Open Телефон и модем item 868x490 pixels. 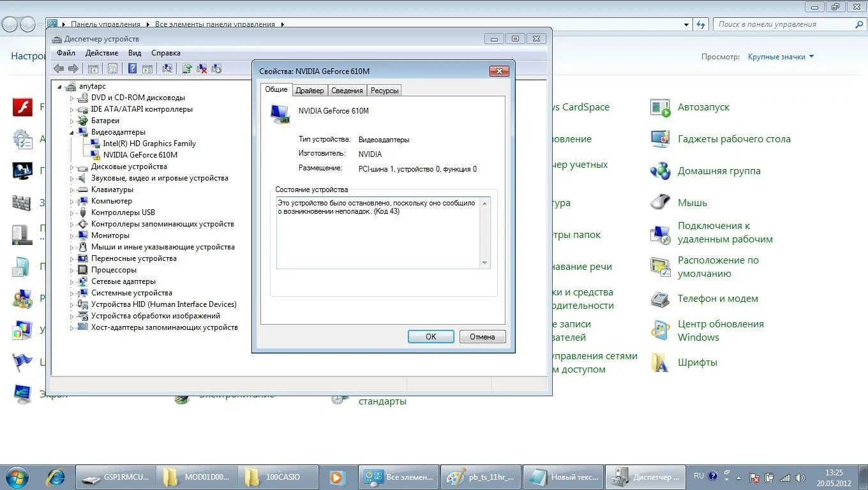pyautogui.click(x=704, y=299)
